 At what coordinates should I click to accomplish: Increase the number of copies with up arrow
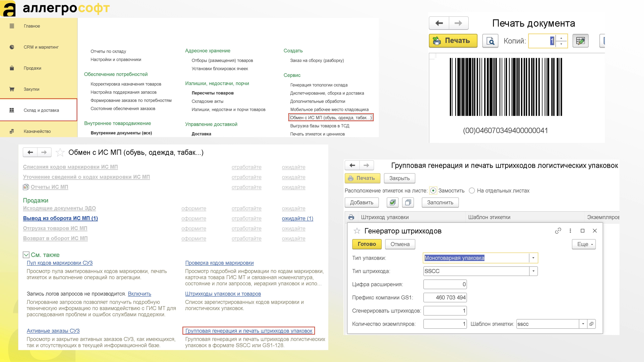(561, 38)
